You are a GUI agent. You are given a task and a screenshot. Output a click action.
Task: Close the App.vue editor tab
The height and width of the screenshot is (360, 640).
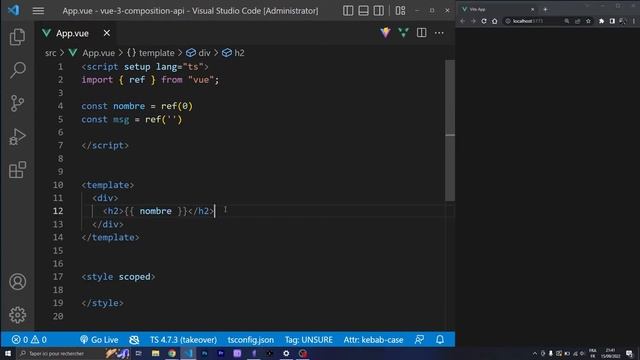pos(107,33)
